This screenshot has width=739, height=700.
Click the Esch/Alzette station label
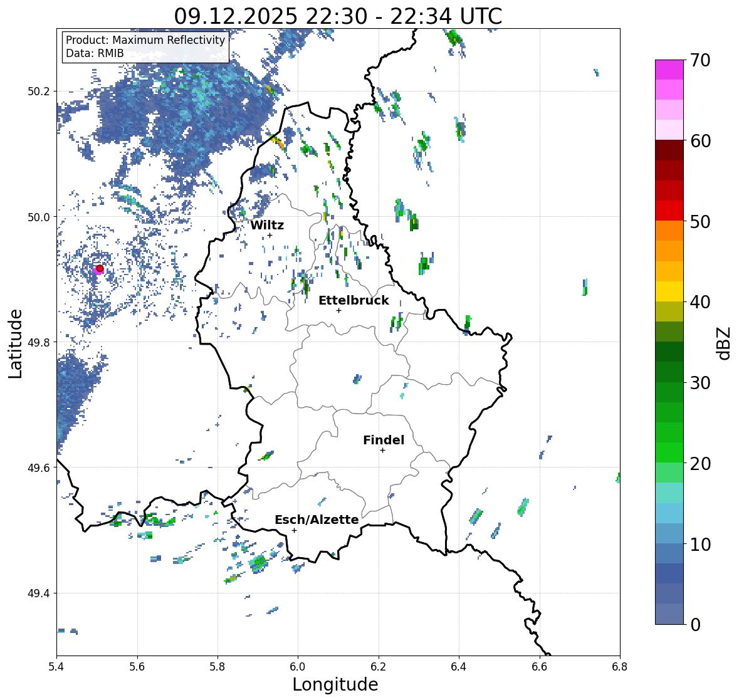tap(317, 520)
